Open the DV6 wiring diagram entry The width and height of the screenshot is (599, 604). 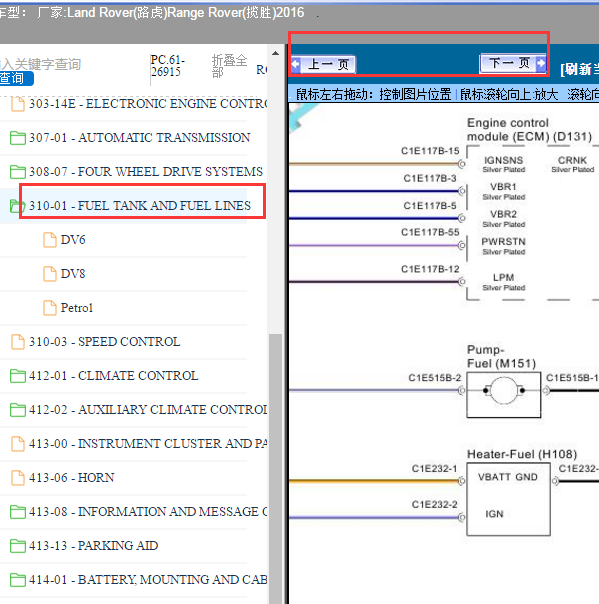point(73,240)
